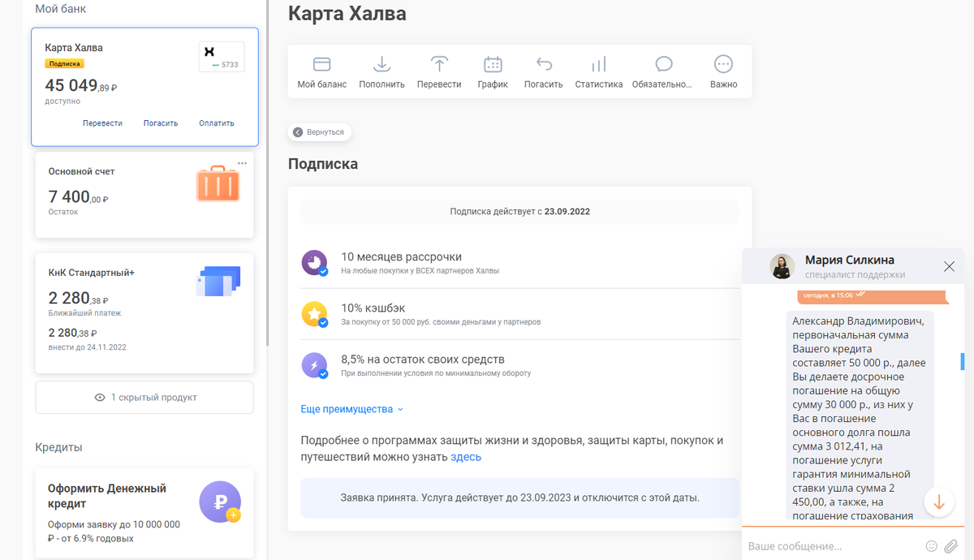Click the ruble coin icon on Денежный кредит

(x=220, y=502)
